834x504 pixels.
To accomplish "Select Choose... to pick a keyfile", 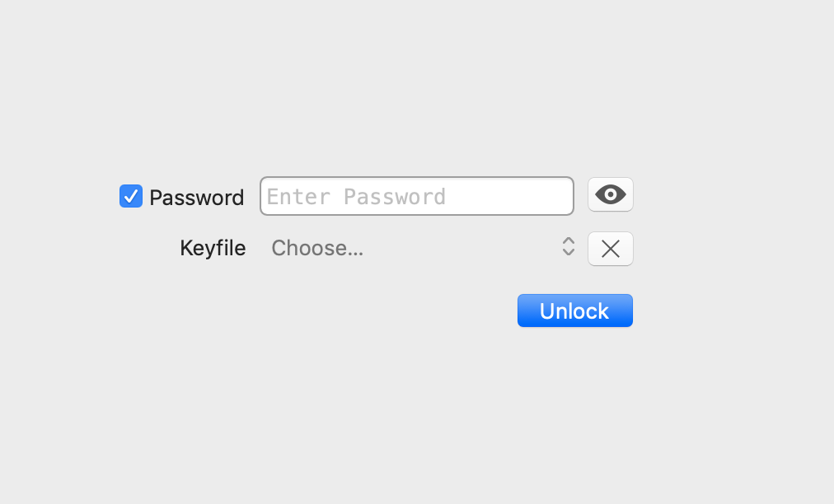I will 317,248.
